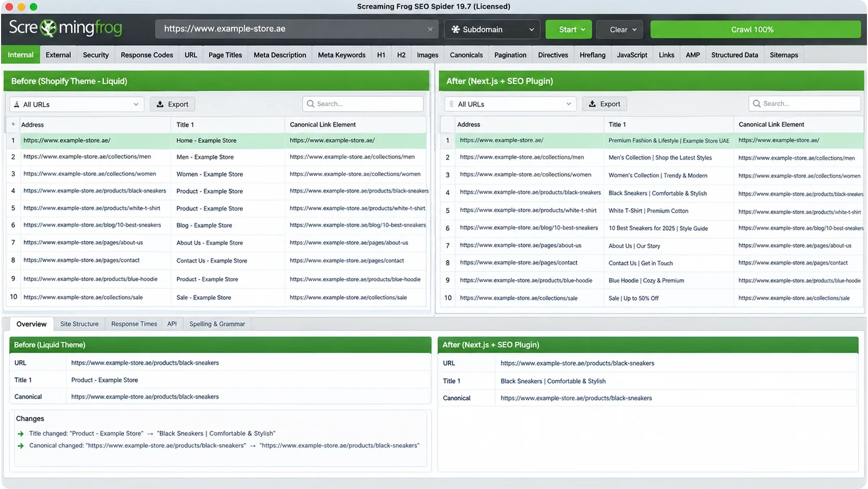Click the magnifier icon in After search

tap(756, 104)
